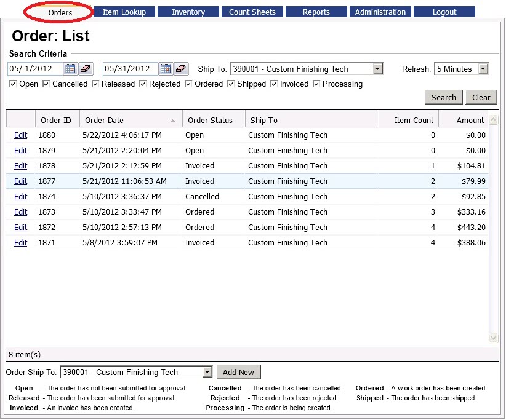506x420 pixels.
Task: Click Order Date column sort arrow
Action: point(172,121)
